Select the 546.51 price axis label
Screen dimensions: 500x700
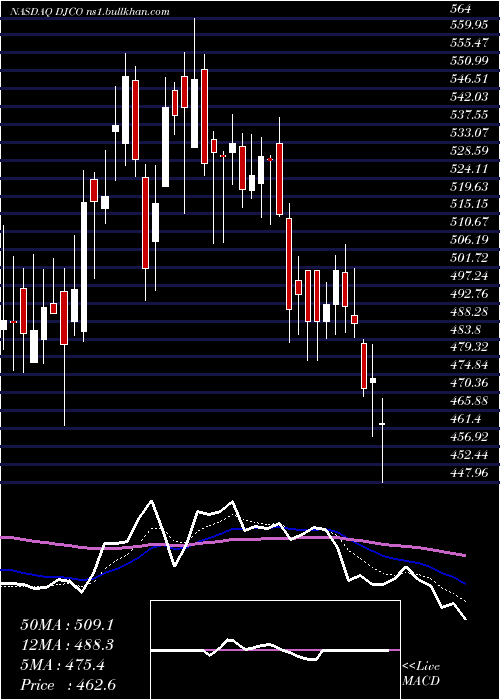(469, 79)
